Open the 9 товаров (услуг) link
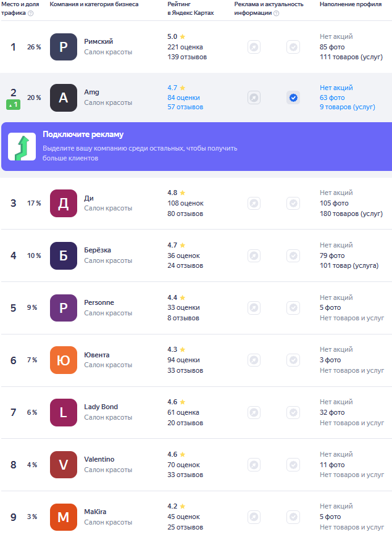392x540 pixels. coord(347,107)
